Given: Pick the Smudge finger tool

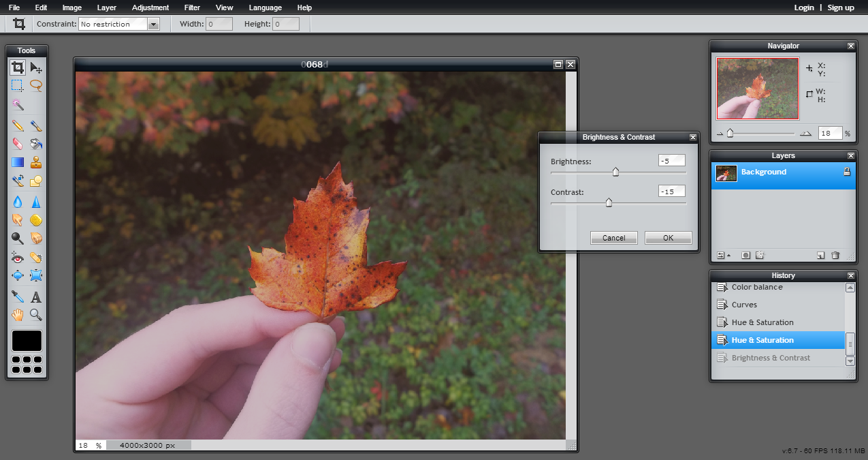Looking at the screenshot, I should [x=18, y=220].
